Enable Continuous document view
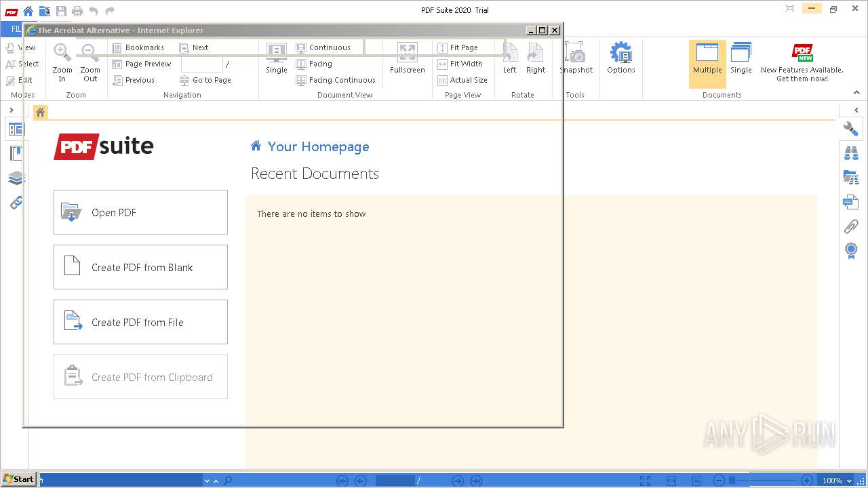The height and width of the screenshot is (488, 868). (323, 47)
